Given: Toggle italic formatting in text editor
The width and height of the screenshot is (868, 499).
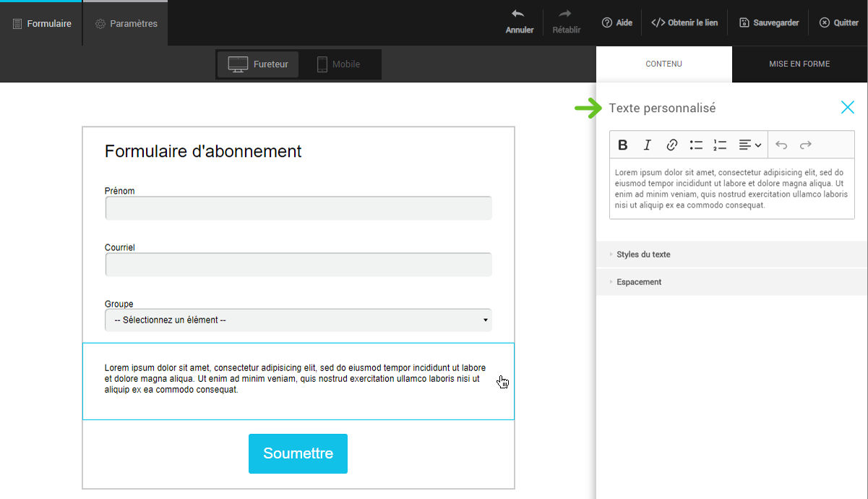Looking at the screenshot, I should tap(648, 145).
